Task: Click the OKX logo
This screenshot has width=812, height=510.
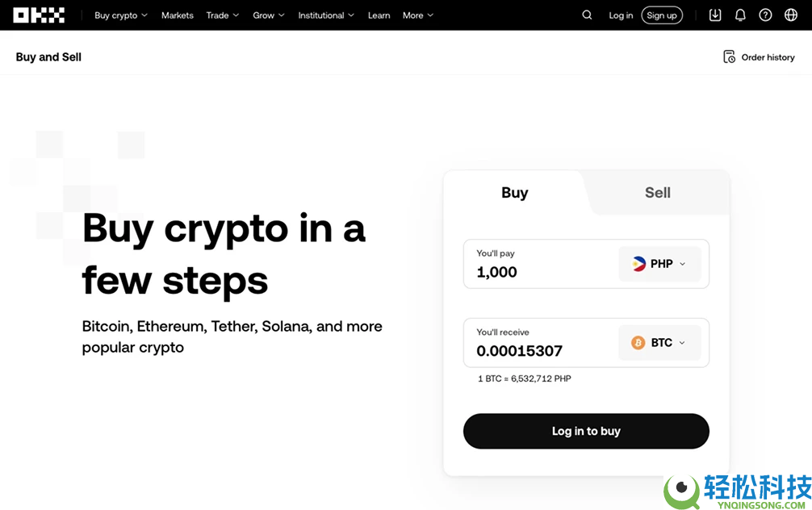Action: (x=39, y=15)
